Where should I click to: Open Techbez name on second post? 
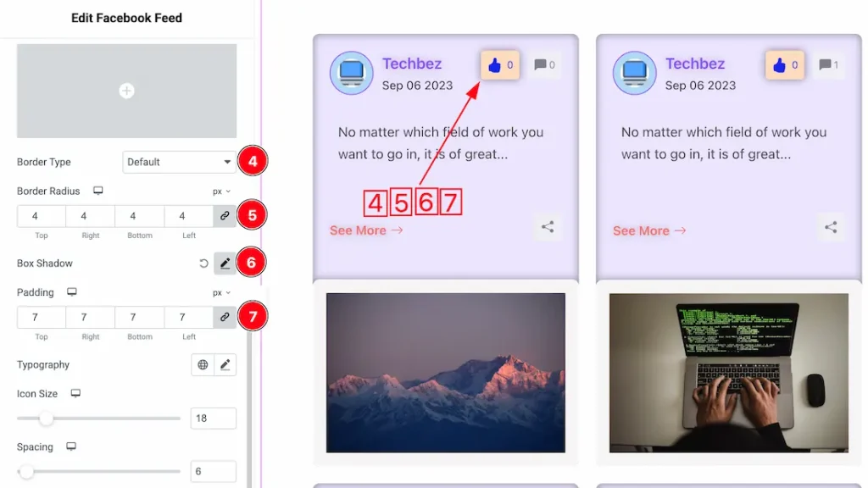[x=694, y=64]
